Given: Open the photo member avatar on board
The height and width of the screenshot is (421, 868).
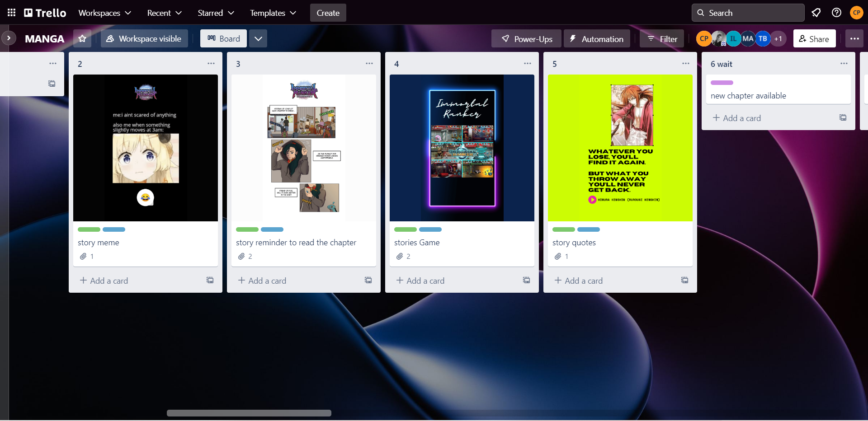Looking at the screenshot, I should coord(719,39).
